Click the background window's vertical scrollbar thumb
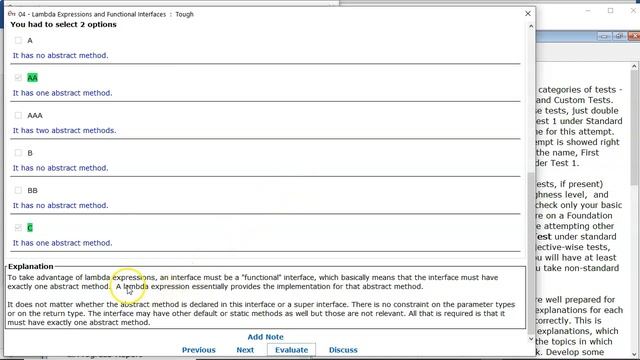Screen dimensions: 640x360 click(x=634, y=129)
